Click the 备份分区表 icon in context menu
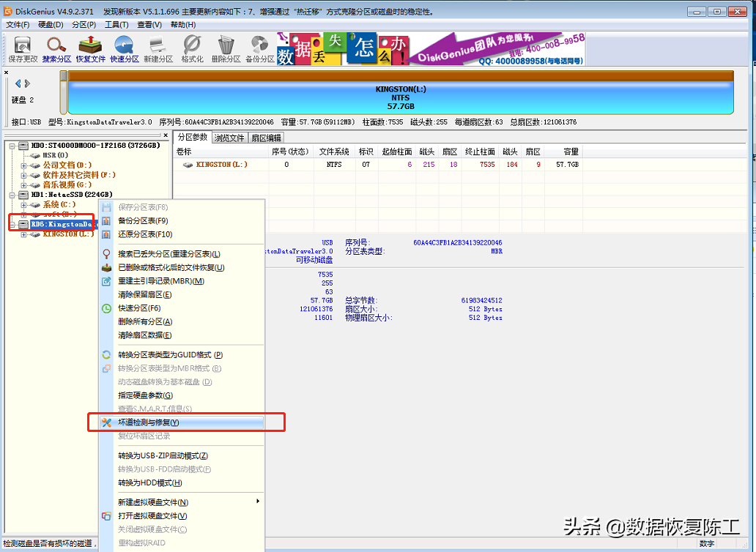 click(x=106, y=221)
